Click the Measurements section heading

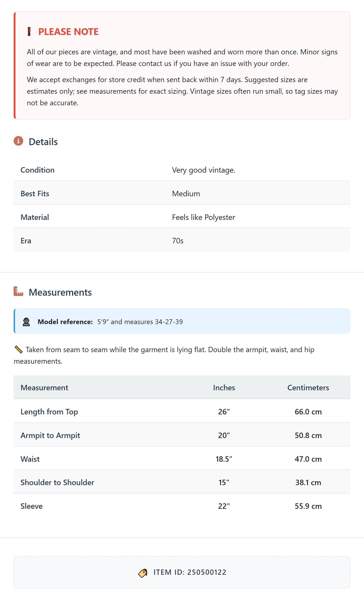(x=60, y=292)
